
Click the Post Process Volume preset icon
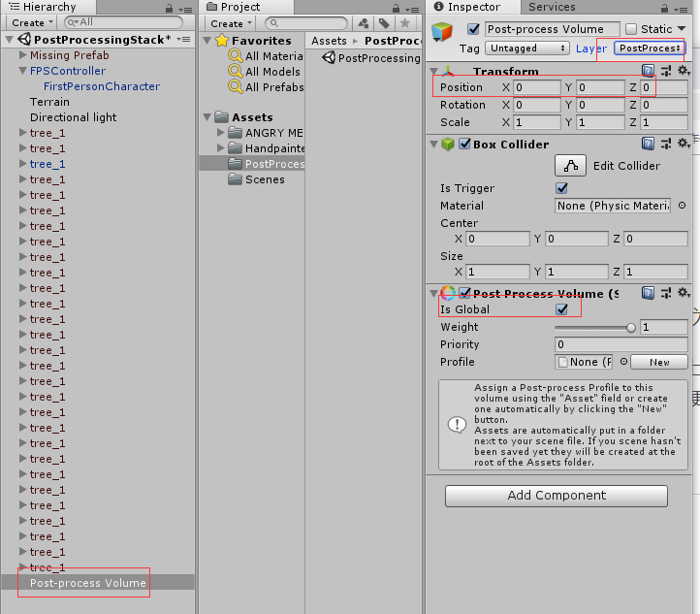point(666,293)
